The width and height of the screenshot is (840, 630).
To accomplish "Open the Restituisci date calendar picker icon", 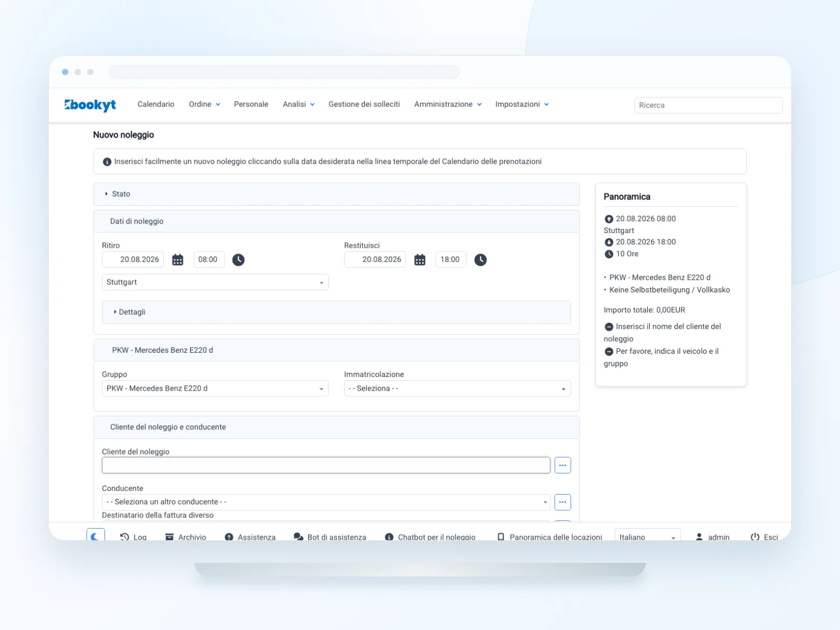I will (x=420, y=260).
